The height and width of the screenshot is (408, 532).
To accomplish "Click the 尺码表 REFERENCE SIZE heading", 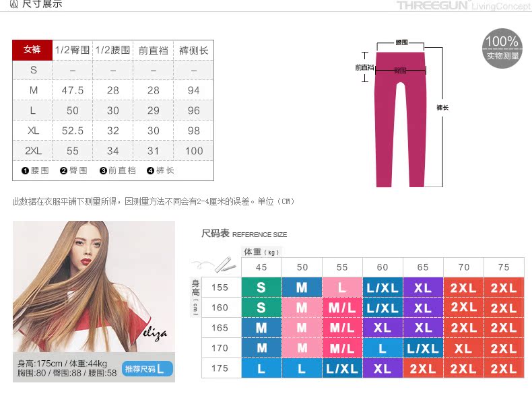I will click(244, 234).
